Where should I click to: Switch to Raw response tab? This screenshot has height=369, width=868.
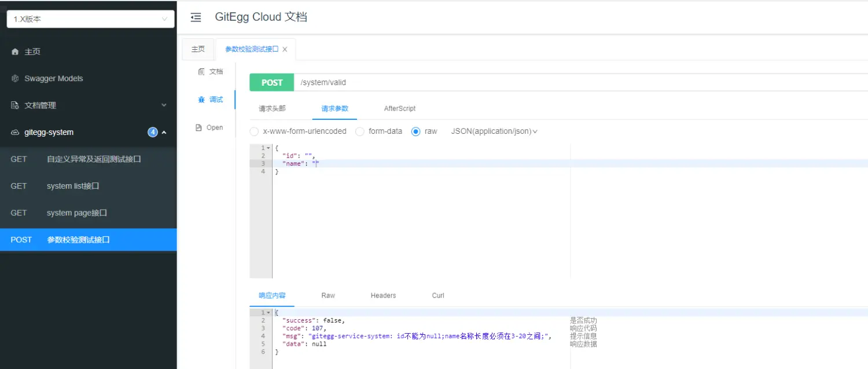(328, 295)
